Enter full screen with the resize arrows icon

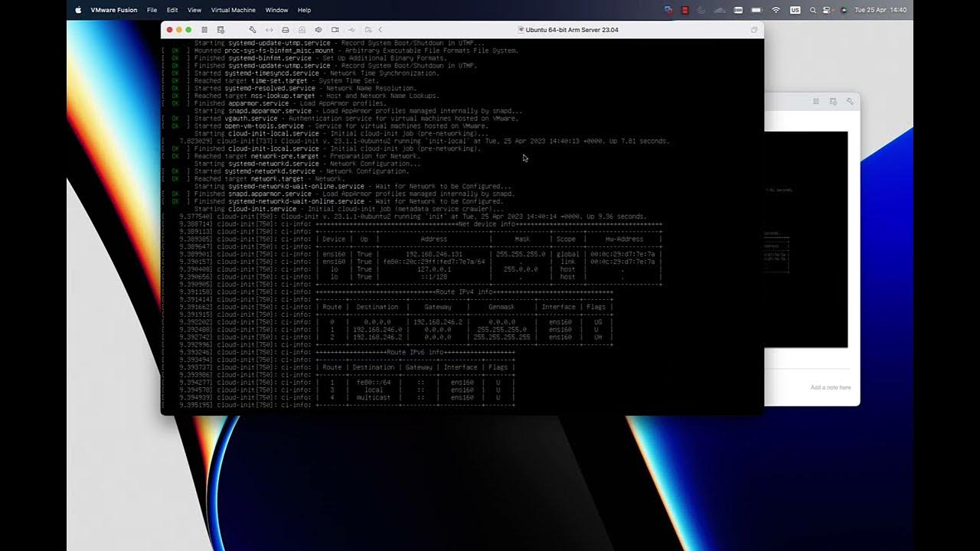pyautogui.click(x=269, y=28)
